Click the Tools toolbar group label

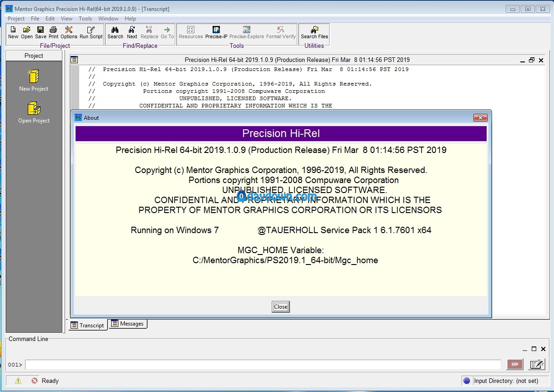[x=237, y=46]
